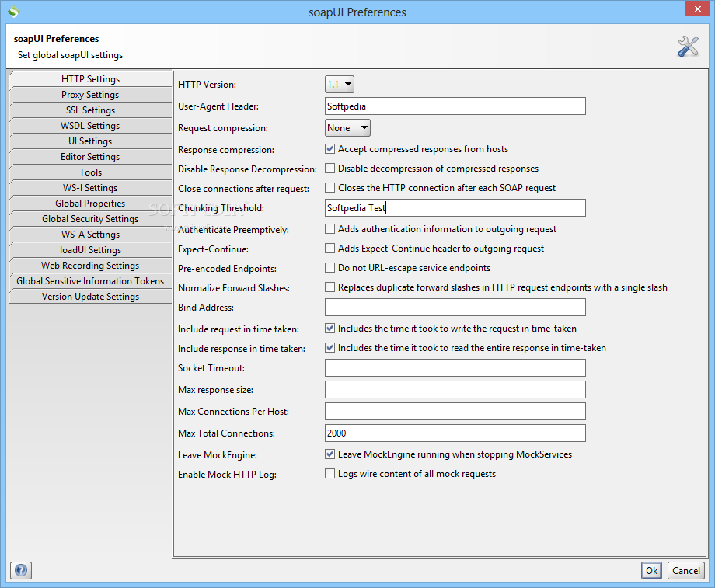Image resolution: width=715 pixels, height=588 pixels.
Task: Select the Tools tab
Action: pyautogui.click(x=90, y=172)
